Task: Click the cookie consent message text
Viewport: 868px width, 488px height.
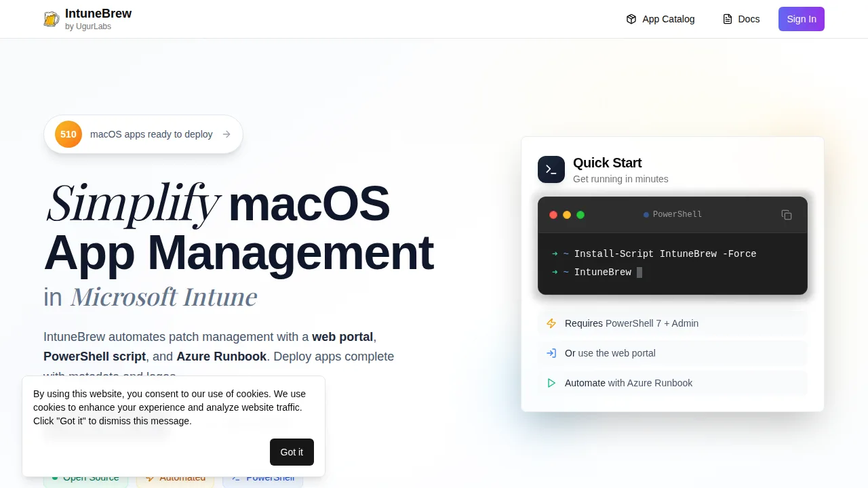Action: point(170,407)
